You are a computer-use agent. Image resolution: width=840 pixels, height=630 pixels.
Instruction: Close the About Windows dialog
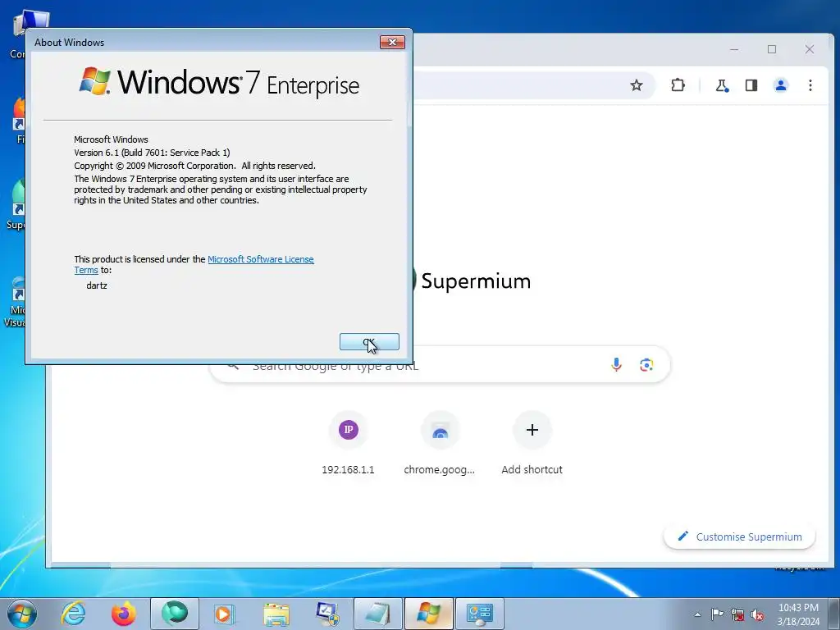(392, 43)
